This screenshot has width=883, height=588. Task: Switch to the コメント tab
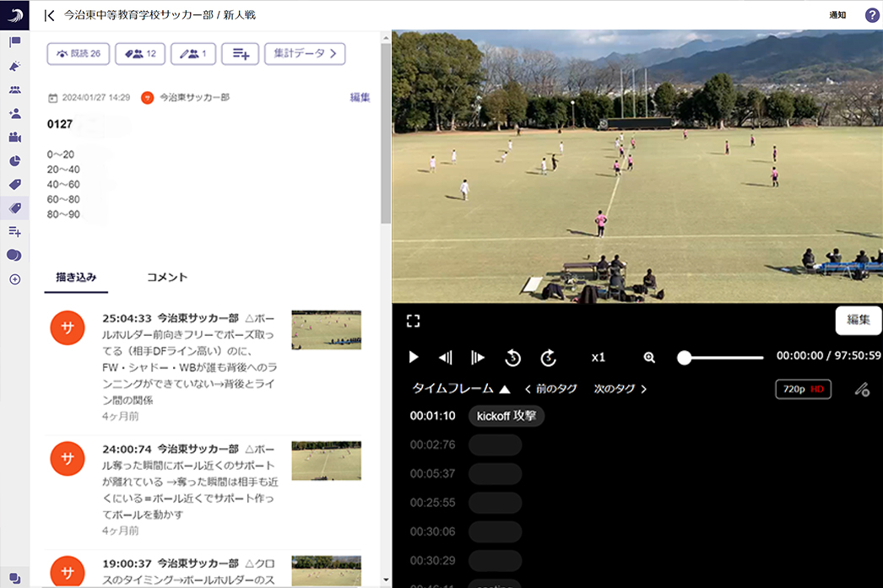pyautogui.click(x=167, y=277)
